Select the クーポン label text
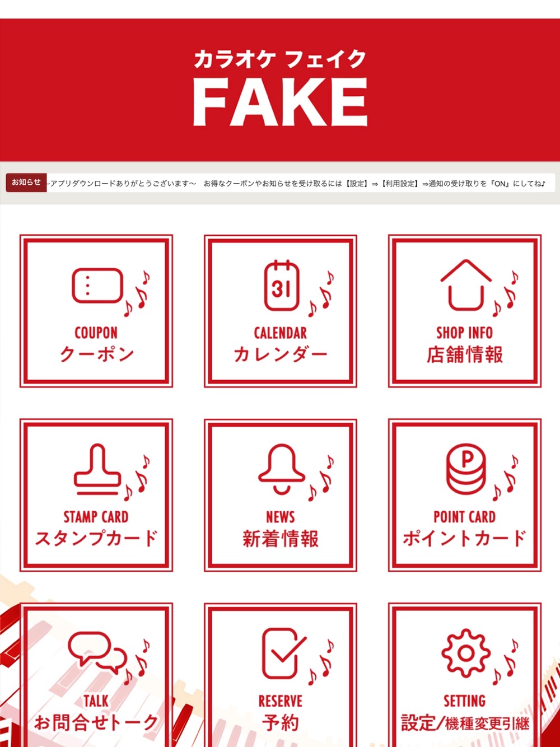 96,354
